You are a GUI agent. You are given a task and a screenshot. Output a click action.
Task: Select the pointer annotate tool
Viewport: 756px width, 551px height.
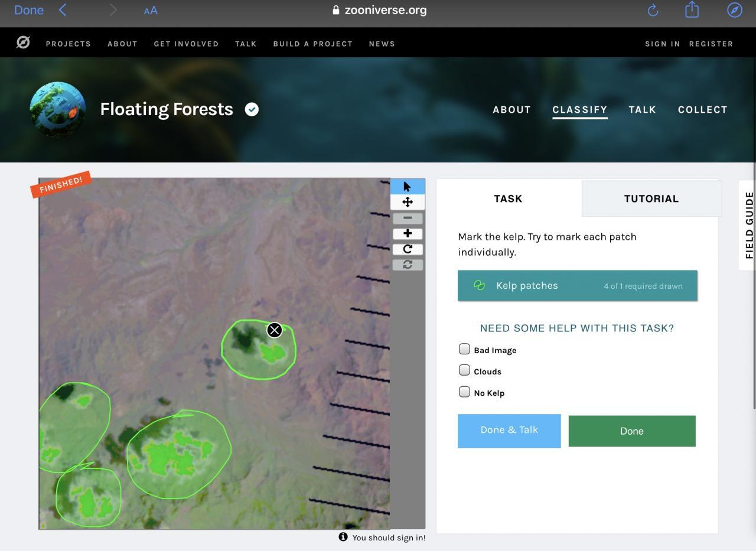pos(408,187)
